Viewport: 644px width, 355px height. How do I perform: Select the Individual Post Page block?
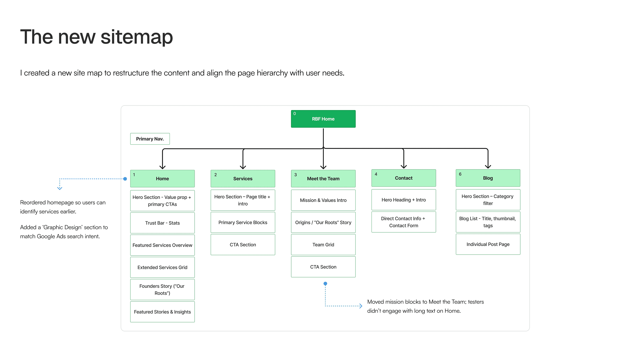[x=487, y=244]
